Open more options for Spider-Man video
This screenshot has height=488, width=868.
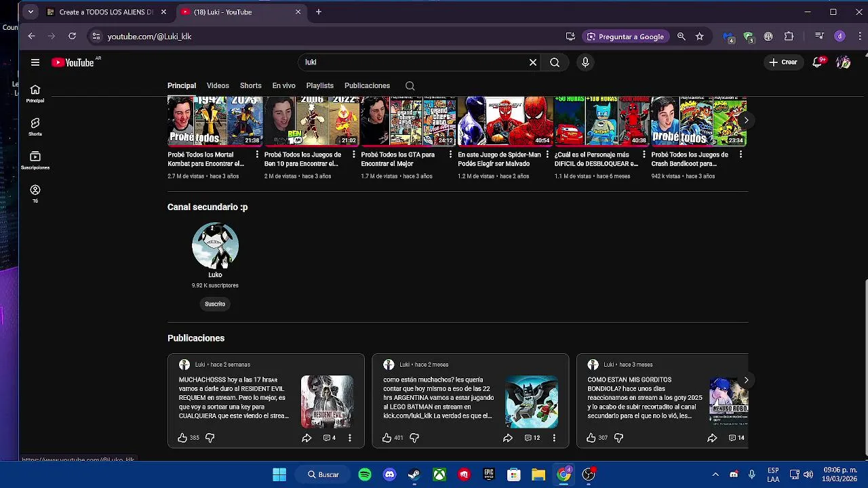(547, 155)
